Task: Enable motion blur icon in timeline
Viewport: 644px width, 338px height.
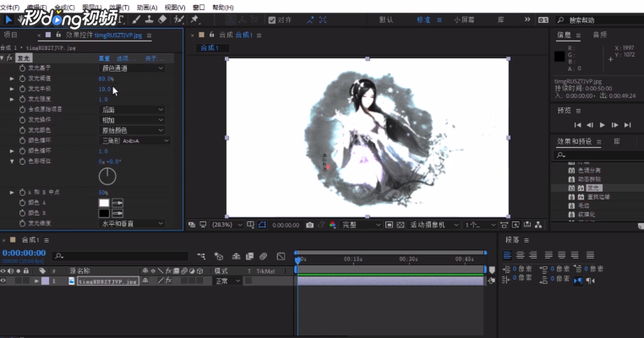Action: [264, 256]
